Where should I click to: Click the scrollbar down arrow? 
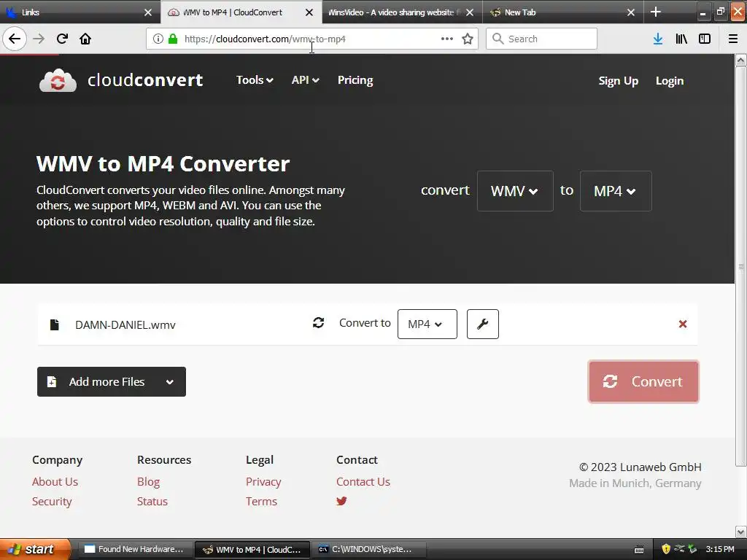tap(741, 532)
